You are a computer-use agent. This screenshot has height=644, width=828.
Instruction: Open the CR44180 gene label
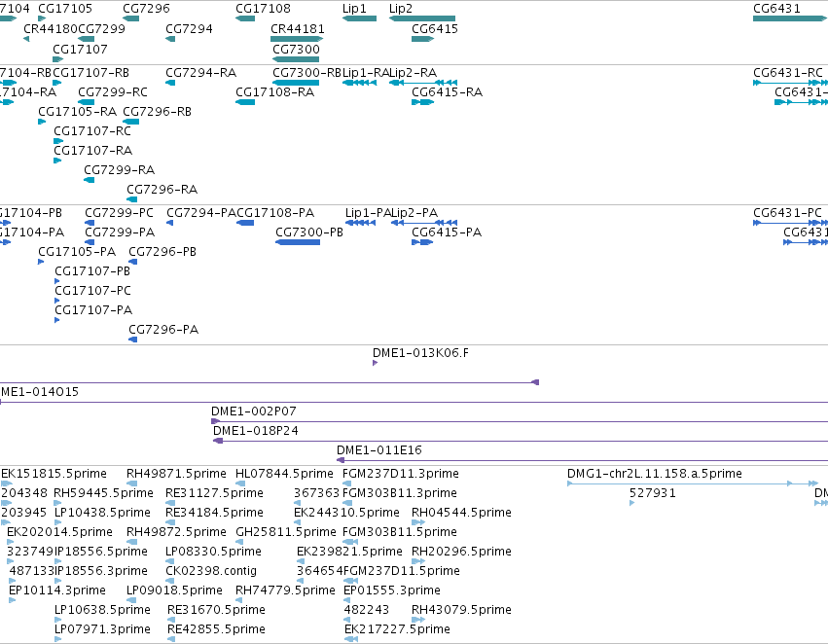(x=51, y=28)
